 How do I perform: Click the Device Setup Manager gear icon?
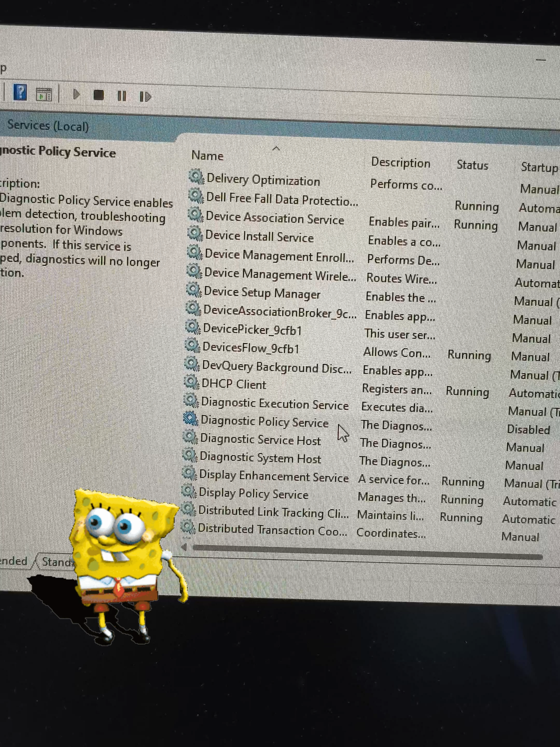click(194, 289)
